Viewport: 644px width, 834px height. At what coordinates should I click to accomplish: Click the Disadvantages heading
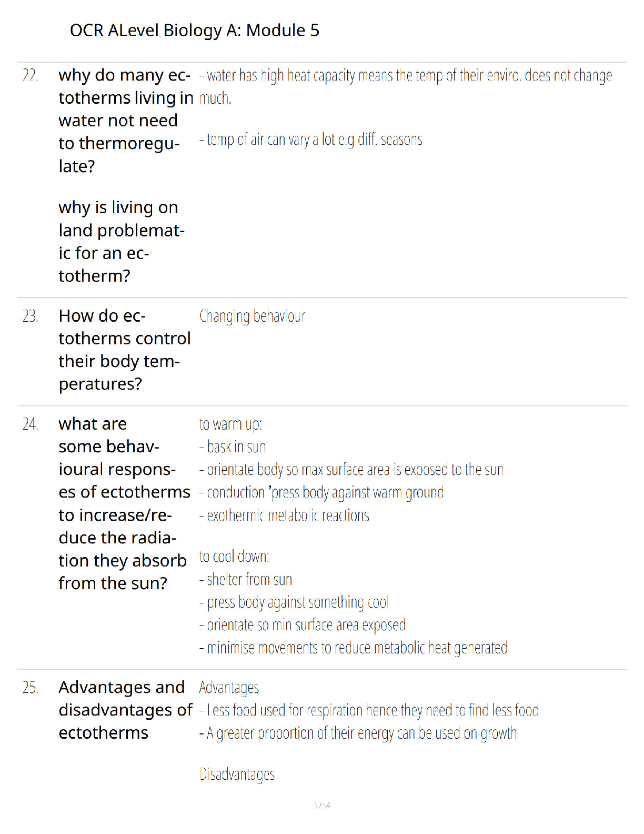[237, 775]
